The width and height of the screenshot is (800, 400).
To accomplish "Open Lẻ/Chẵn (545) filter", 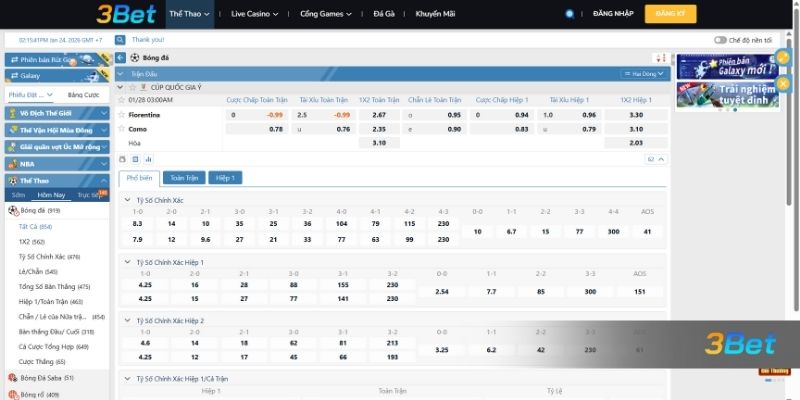I will tap(38, 272).
